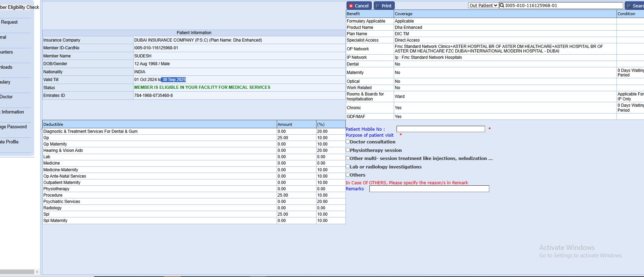Click the Patient Mobile No field
The height and width of the screenshot is (277, 644).
(440, 129)
